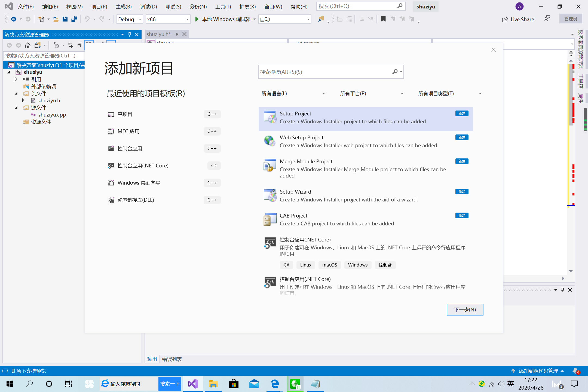Click the Open File toolbar icon
This screenshot has height=392, width=588.
click(x=56, y=19)
